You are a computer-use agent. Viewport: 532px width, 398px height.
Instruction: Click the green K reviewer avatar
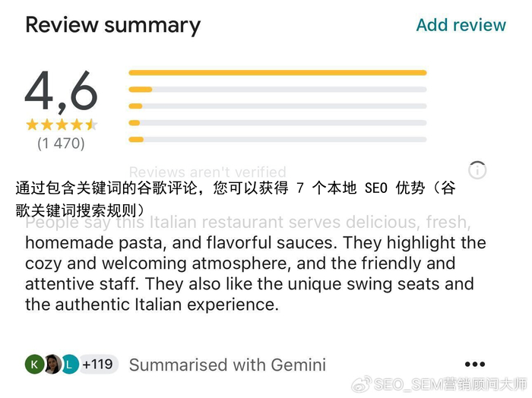[34, 365]
